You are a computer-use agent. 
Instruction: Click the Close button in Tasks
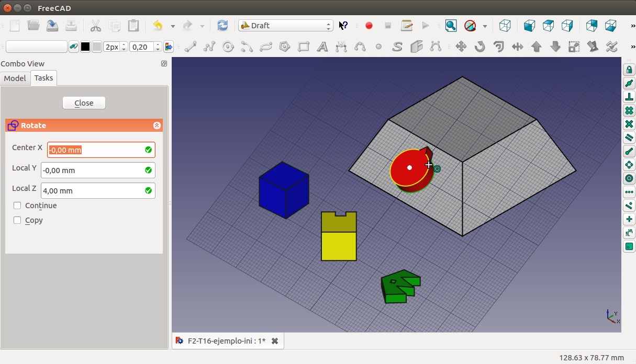point(84,103)
